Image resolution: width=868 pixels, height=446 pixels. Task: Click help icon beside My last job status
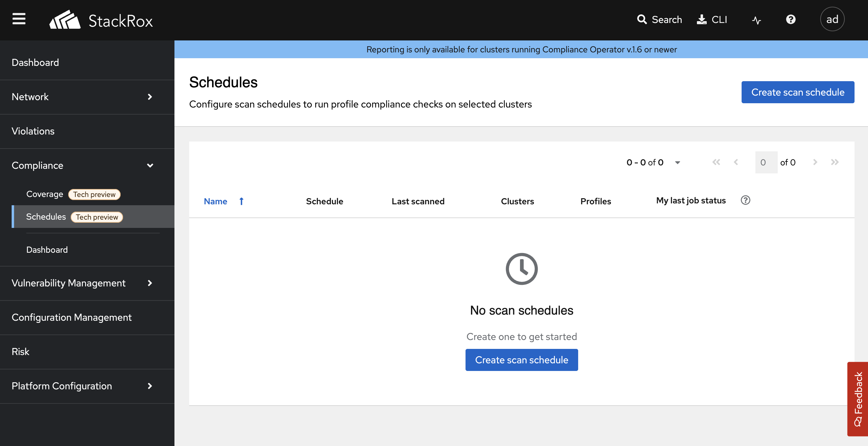click(745, 200)
